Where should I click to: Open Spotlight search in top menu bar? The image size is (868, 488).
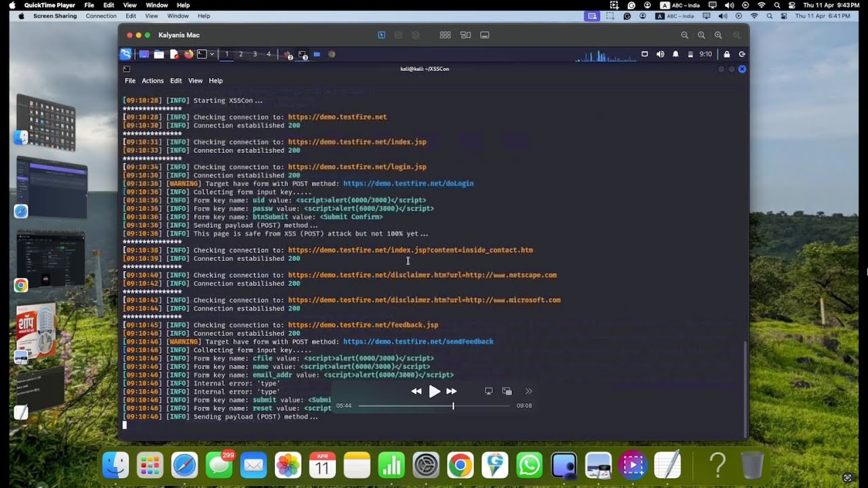click(x=777, y=5)
